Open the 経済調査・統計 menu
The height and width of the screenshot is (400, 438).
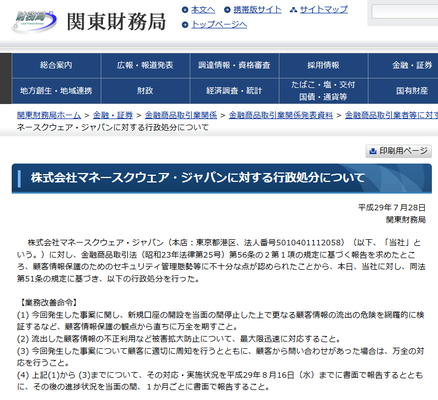(x=234, y=91)
